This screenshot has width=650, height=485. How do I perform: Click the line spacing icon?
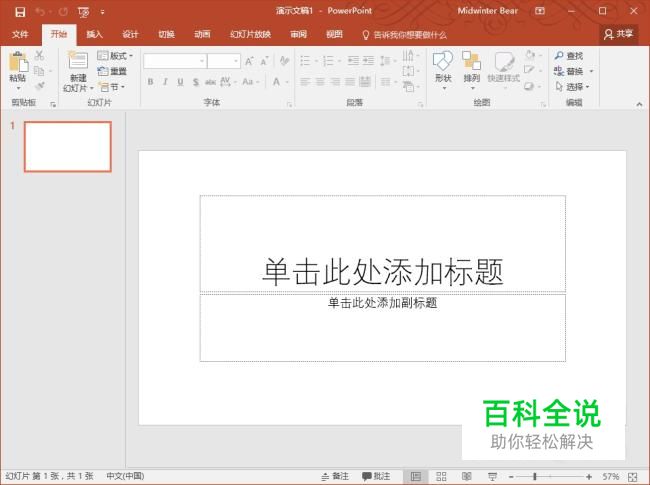pos(386,61)
